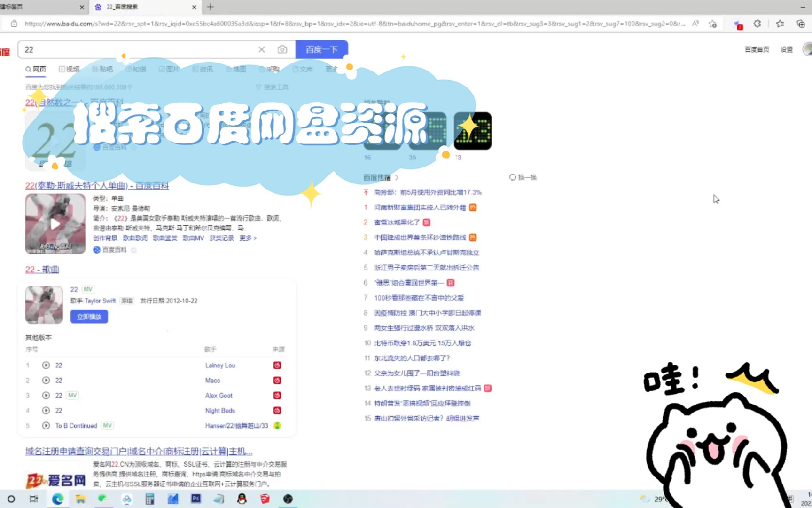
Task: Click the Taylor Swift song cover thumbnail
Action: point(44,305)
